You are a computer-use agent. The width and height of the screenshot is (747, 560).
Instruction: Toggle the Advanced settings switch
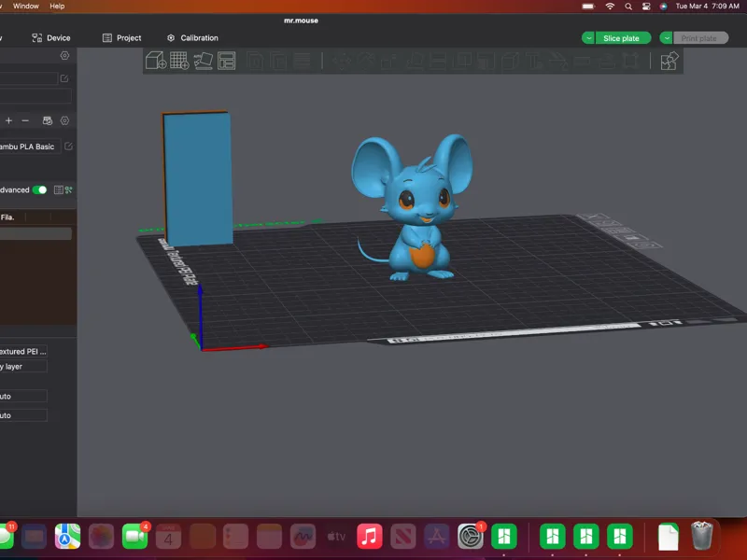[x=39, y=190]
